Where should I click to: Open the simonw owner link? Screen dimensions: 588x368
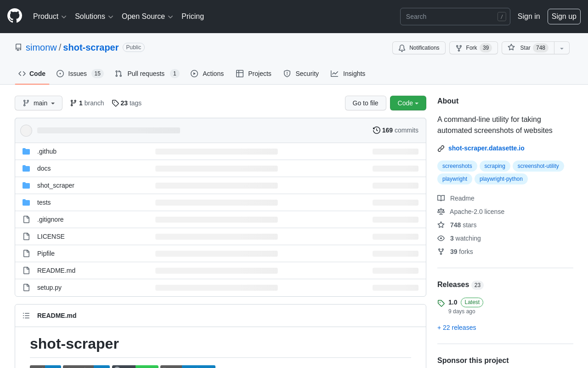(41, 47)
